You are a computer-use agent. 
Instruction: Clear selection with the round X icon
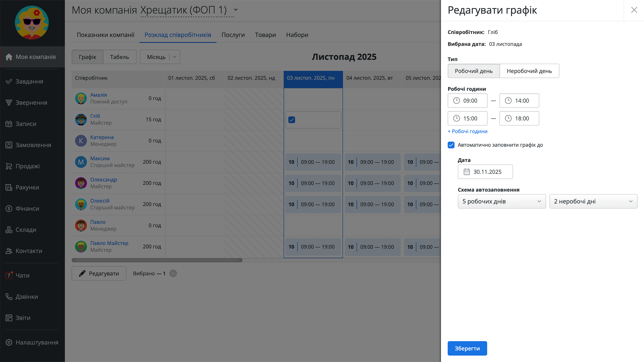tap(173, 274)
